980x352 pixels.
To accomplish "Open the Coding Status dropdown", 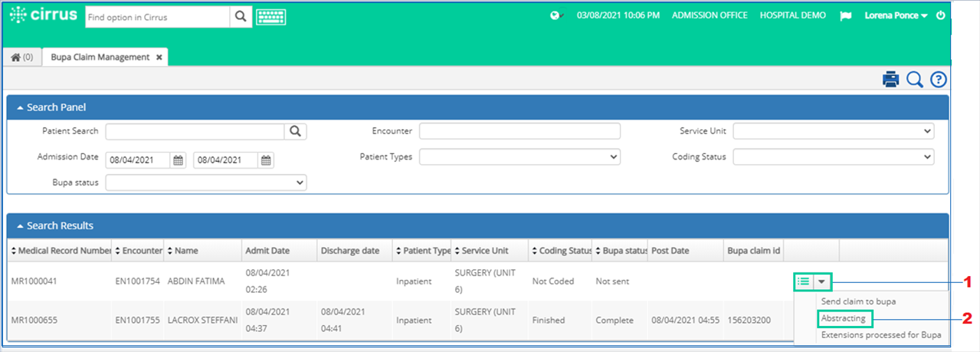I will [834, 156].
